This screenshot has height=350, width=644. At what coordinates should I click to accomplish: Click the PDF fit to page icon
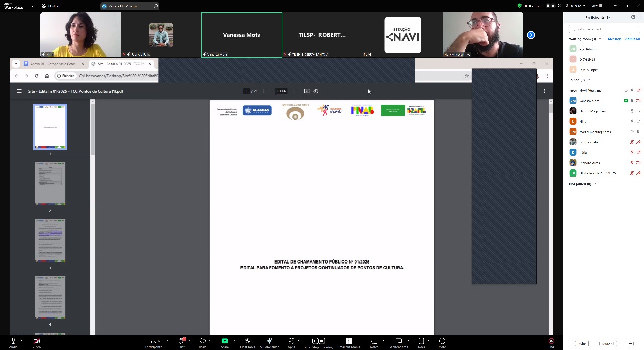pyautogui.click(x=307, y=91)
